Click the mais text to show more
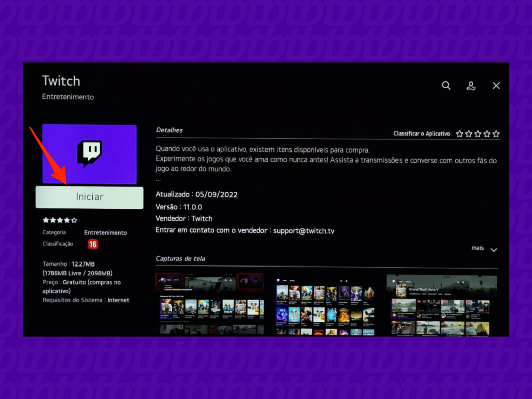532x399 pixels. [477, 248]
